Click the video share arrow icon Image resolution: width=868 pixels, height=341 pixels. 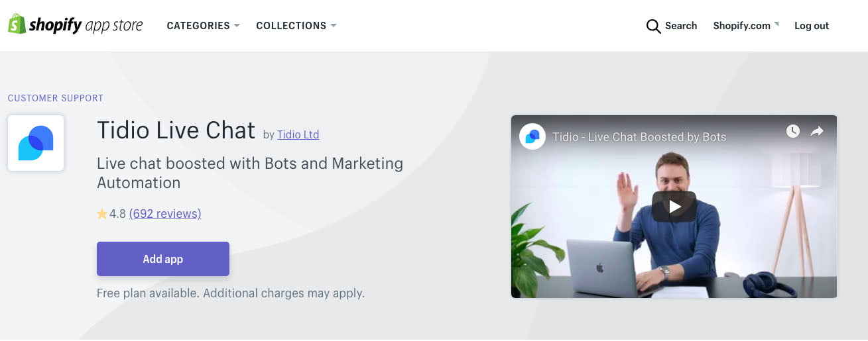coord(817,131)
